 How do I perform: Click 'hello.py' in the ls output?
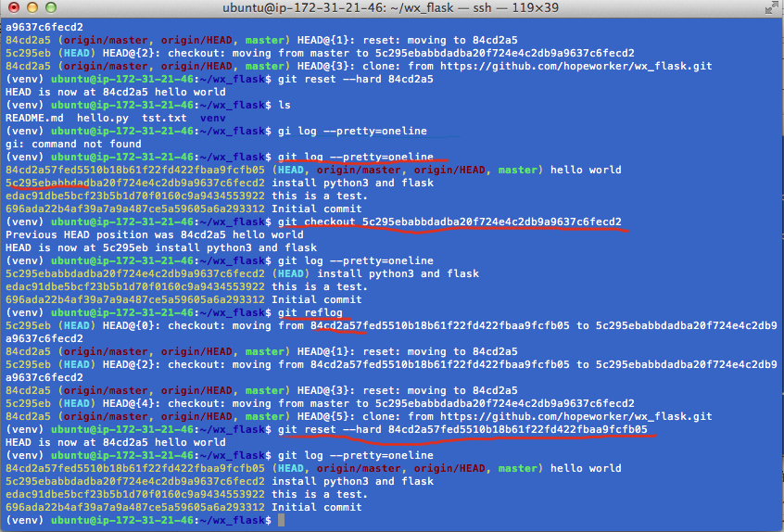[103, 118]
